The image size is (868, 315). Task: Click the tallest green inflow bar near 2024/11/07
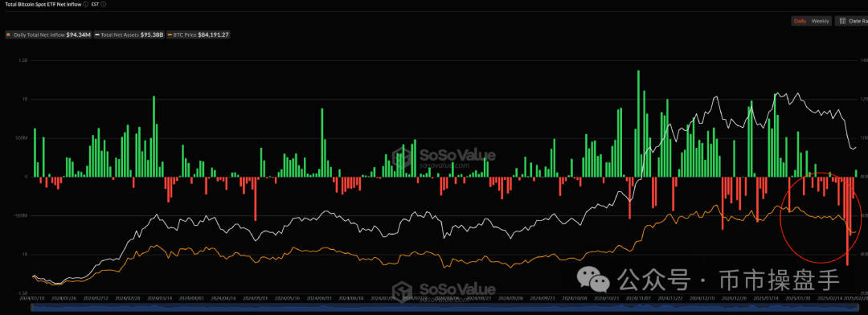[x=638, y=124]
